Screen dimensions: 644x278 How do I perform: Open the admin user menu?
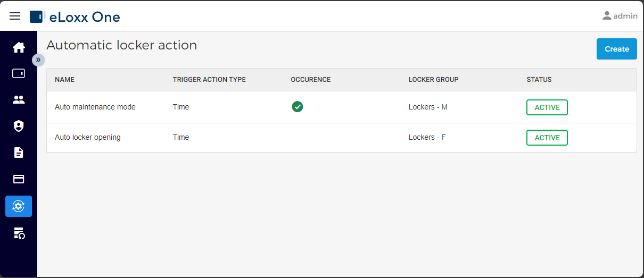point(620,16)
